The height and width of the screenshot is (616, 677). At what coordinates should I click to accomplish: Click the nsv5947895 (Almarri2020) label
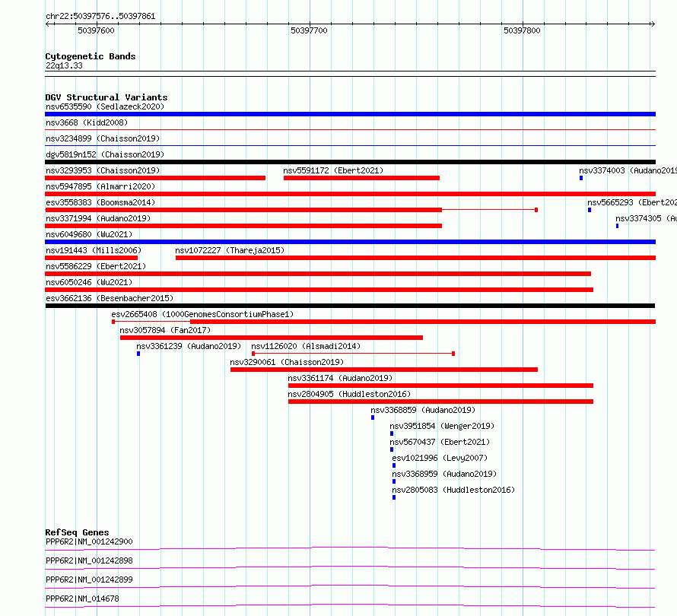(100, 186)
